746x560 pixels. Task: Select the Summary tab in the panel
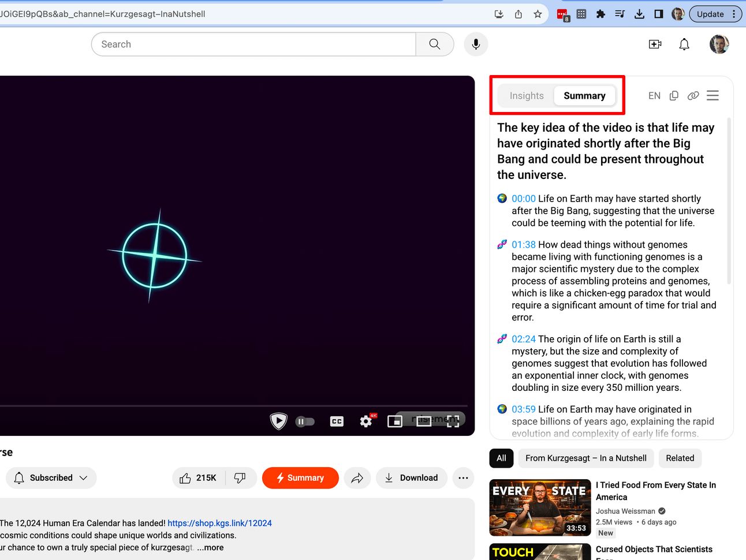[x=584, y=96]
